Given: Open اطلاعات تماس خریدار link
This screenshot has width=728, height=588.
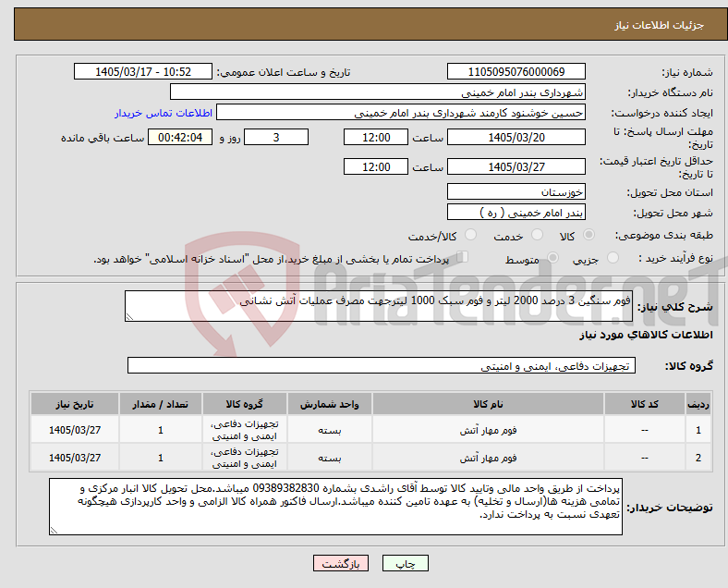Looking at the screenshot, I should [164, 113].
